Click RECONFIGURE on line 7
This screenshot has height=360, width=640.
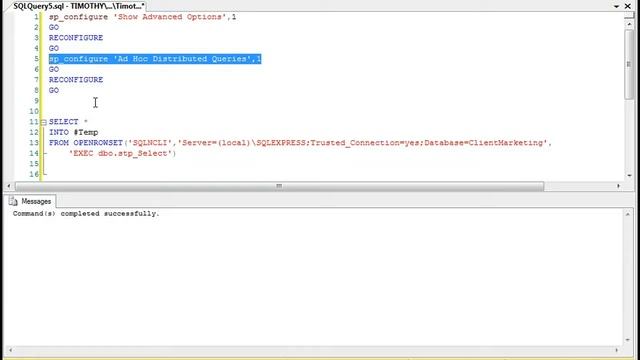click(x=76, y=80)
